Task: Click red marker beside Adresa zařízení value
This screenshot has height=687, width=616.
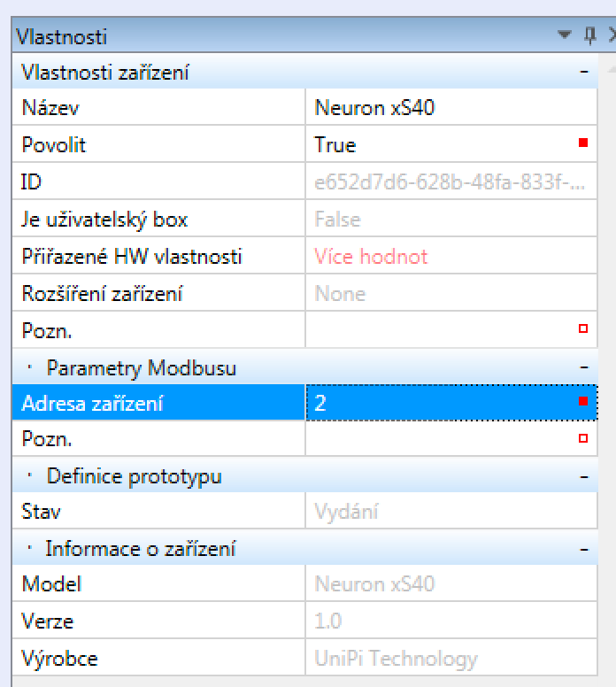Action: pyautogui.click(x=582, y=402)
